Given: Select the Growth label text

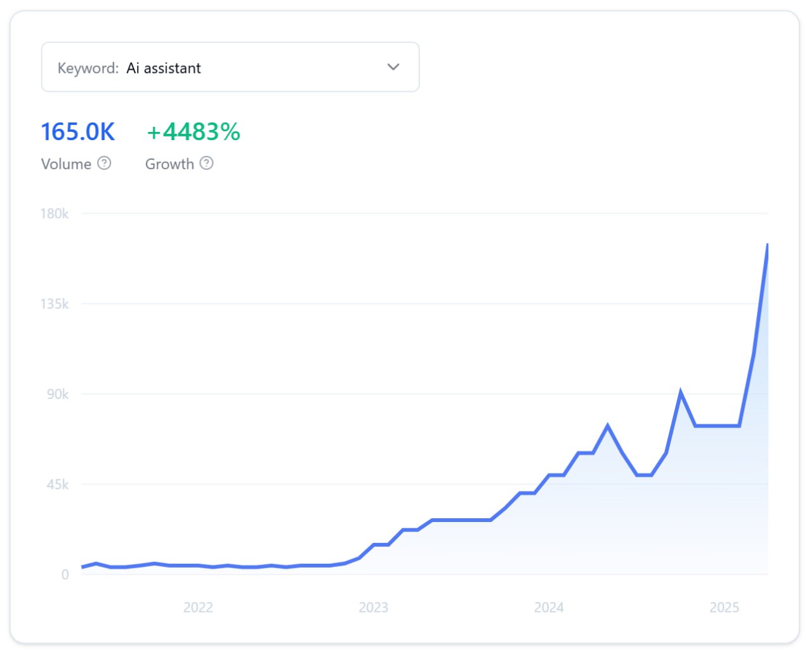Looking at the screenshot, I should (x=169, y=164).
